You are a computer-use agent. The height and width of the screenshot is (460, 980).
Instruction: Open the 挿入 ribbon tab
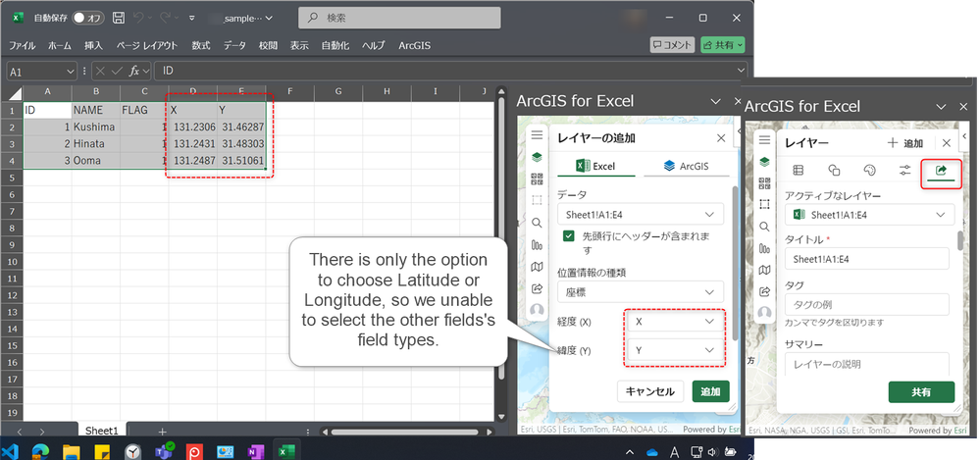coord(93,46)
